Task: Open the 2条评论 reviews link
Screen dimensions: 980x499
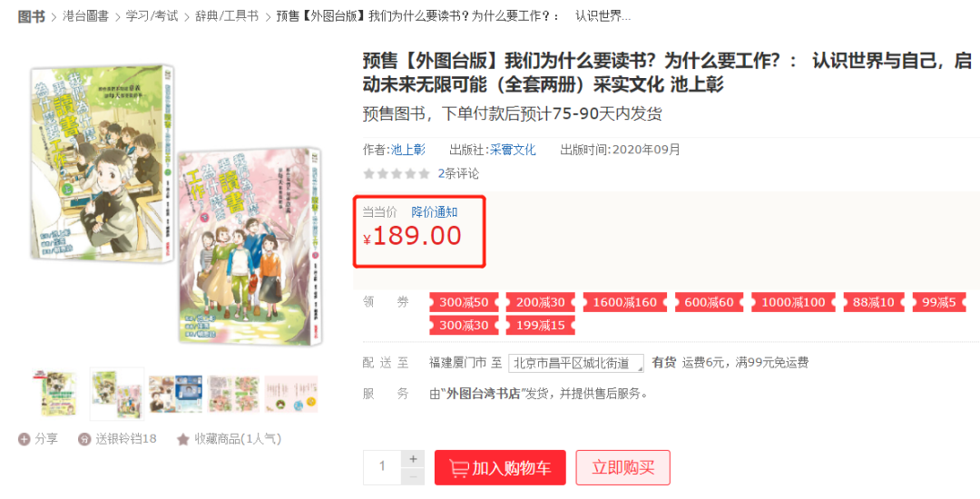Action: tap(458, 173)
